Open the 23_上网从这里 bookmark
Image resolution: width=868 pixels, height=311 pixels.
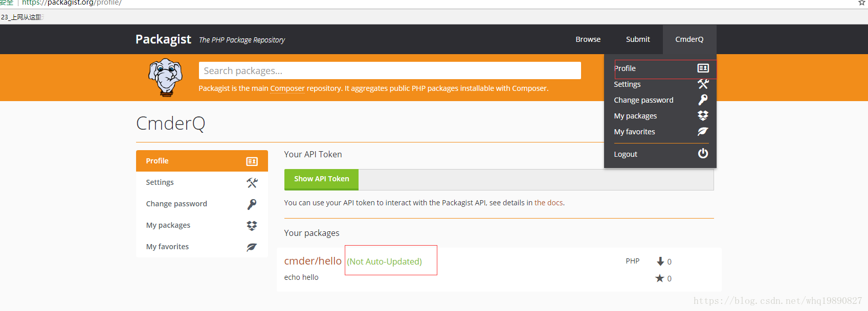pos(22,17)
